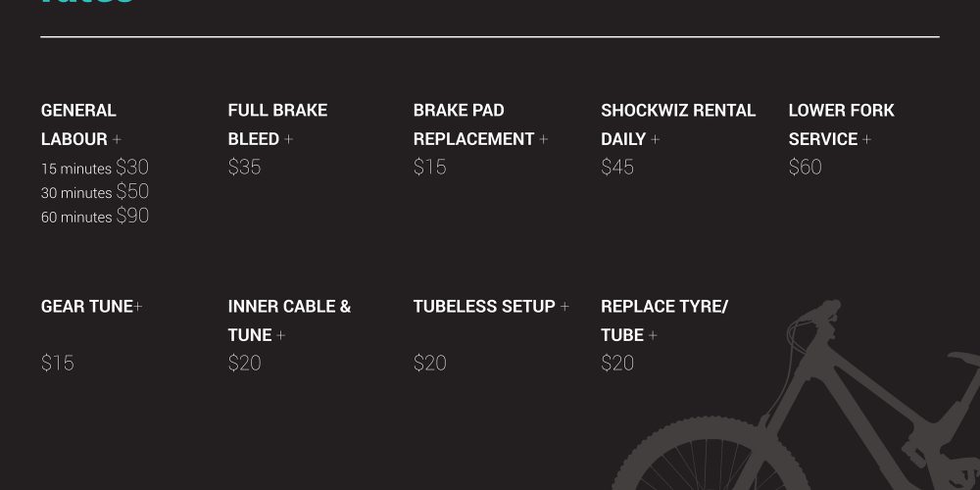
Task: Expand the Full Brake Bleed plus icon
Action: 288,139
